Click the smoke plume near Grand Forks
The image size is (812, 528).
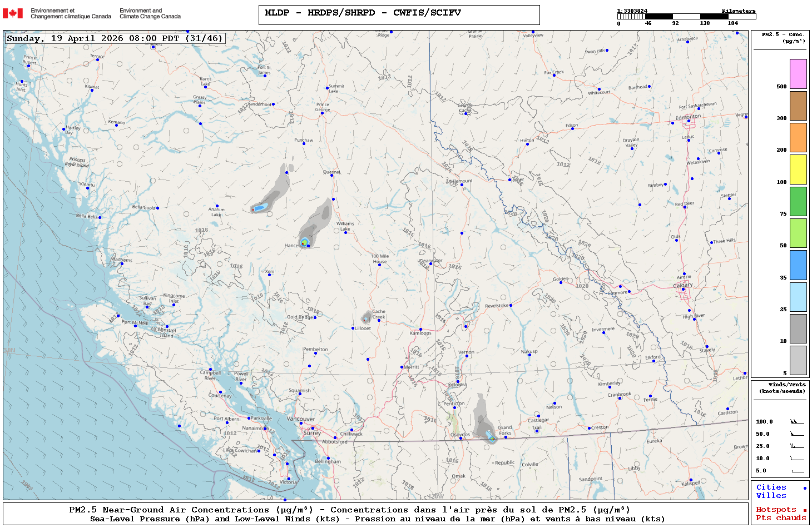tap(492, 438)
